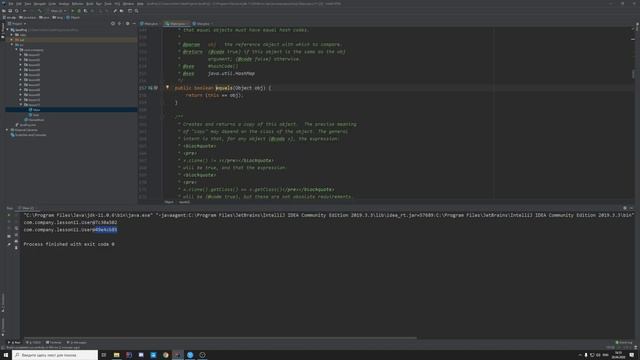
Task: Click the Clear All trash icon in the Run console
Action: click(16, 248)
